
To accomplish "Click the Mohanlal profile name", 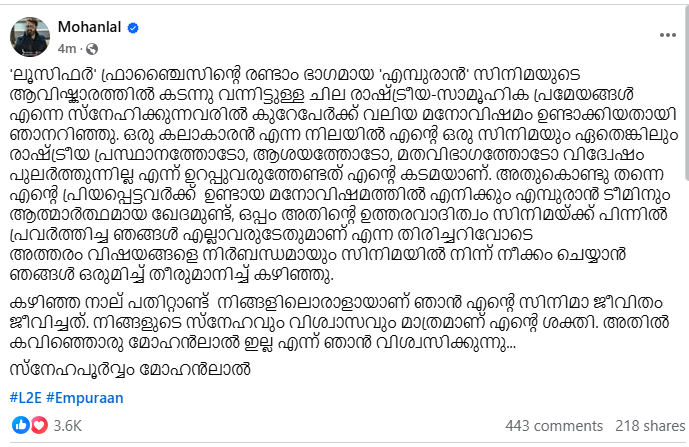I will 89,27.
